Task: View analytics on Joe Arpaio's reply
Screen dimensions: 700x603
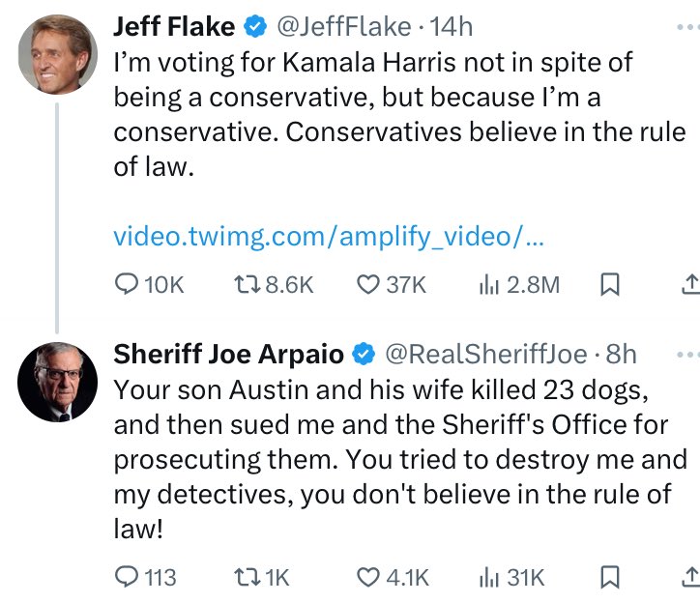Action: (x=487, y=577)
